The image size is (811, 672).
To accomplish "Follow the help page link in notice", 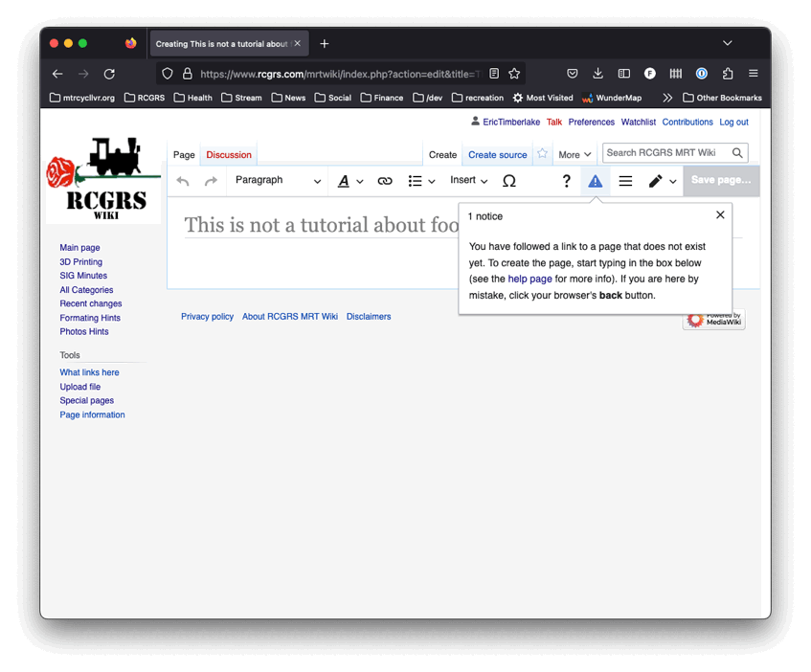I will click(x=529, y=279).
